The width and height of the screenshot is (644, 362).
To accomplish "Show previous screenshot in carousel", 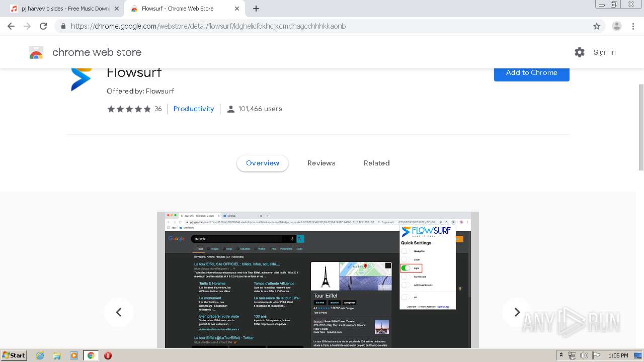I will coord(119,312).
